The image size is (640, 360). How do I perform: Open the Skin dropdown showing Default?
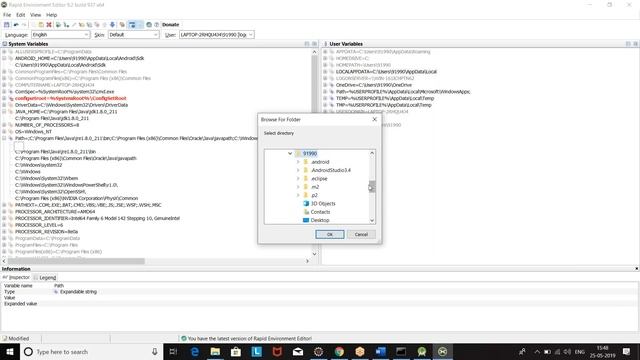[x=133, y=35]
